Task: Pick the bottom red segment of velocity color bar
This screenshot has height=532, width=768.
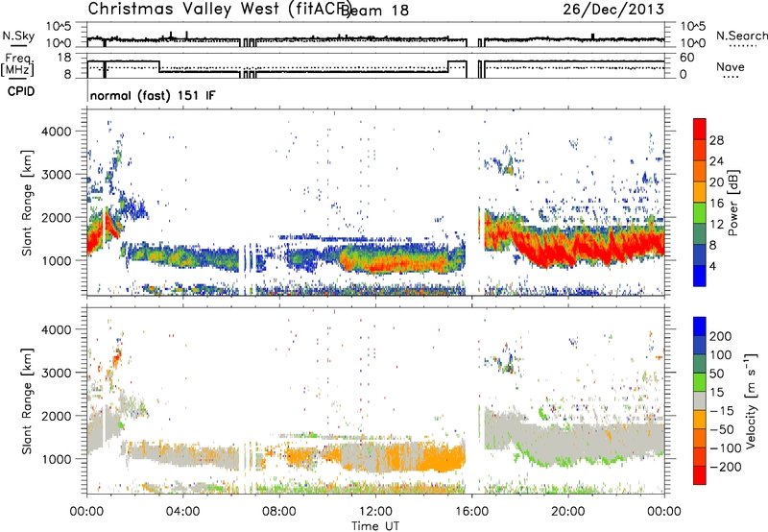Action: tap(700, 475)
